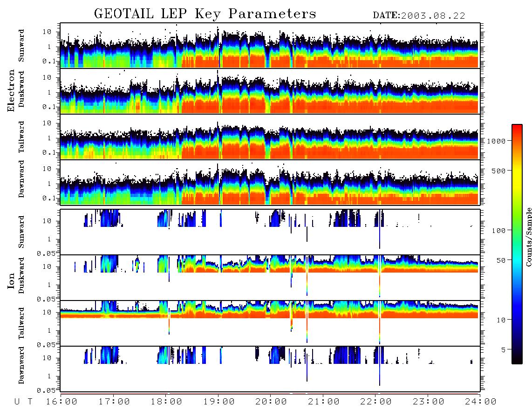Viewport: 532px width, 410px height.
Task: Click the Electron 'Tailward' axis label
Action: pyautogui.click(x=21, y=137)
